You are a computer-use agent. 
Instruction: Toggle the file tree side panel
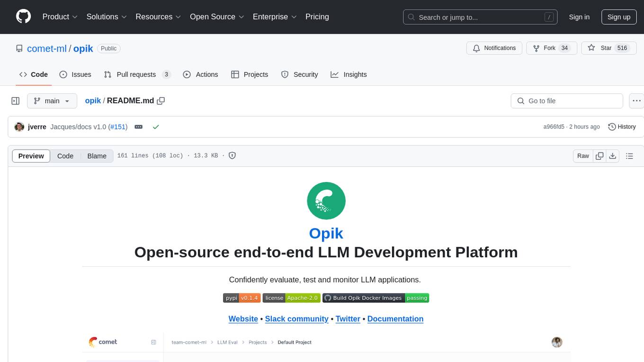pos(16,101)
